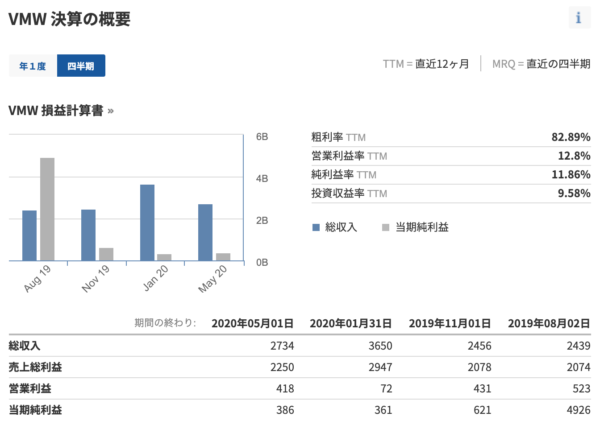
Task: Click the gross profit cell 2078
Action: 479,367
